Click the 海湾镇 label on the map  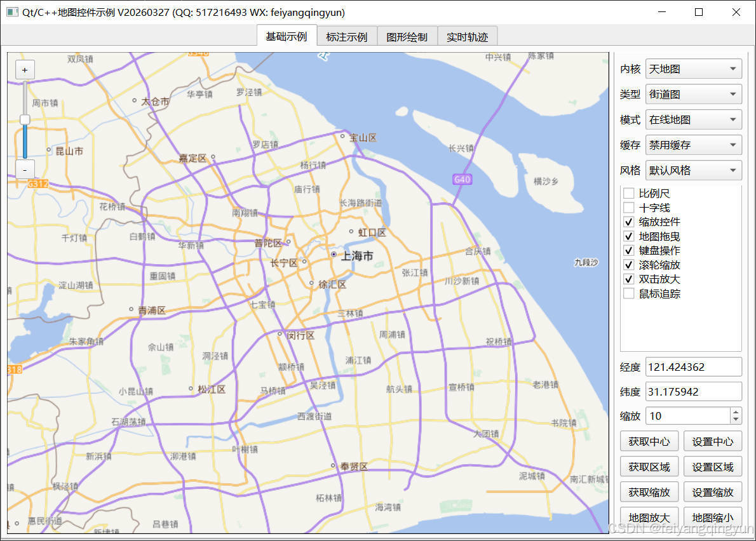coord(388,507)
